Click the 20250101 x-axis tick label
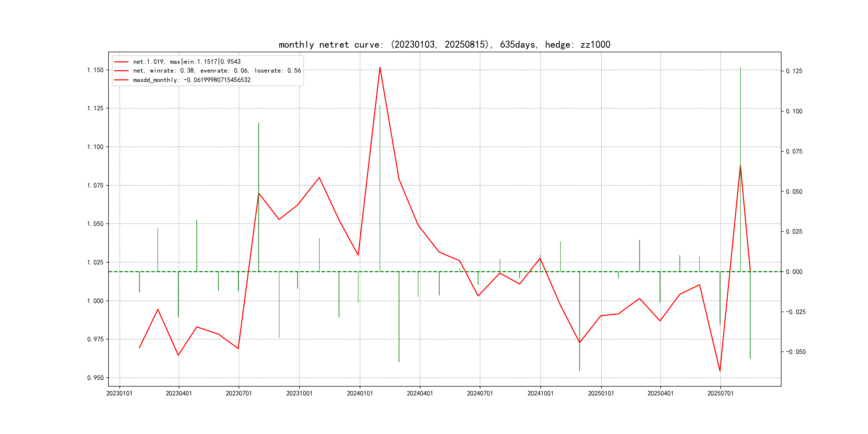The width and height of the screenshot is (868, 434). coord(601,393)
